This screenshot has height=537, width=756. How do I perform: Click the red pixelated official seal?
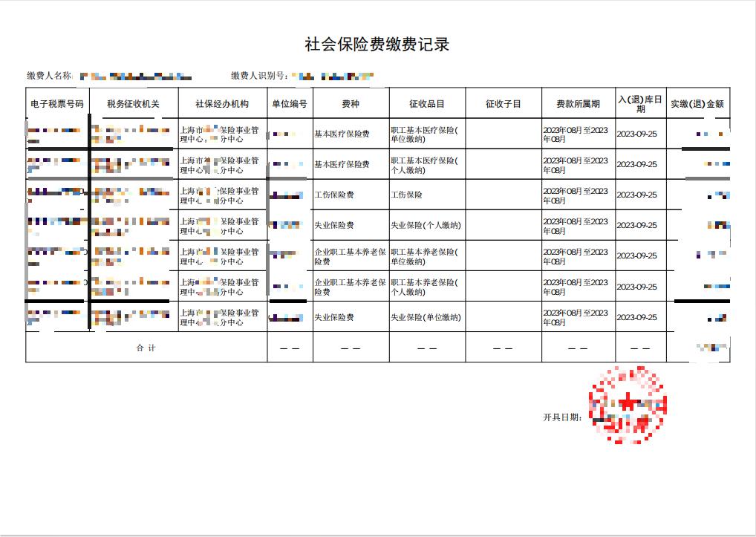coord(628,405)
